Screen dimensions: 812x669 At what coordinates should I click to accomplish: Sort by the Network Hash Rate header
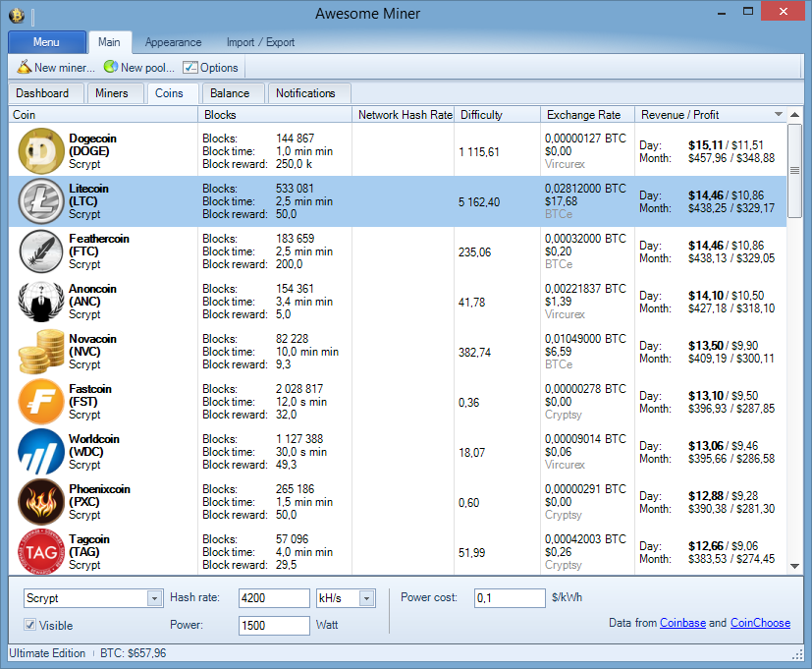coord(403,115)
